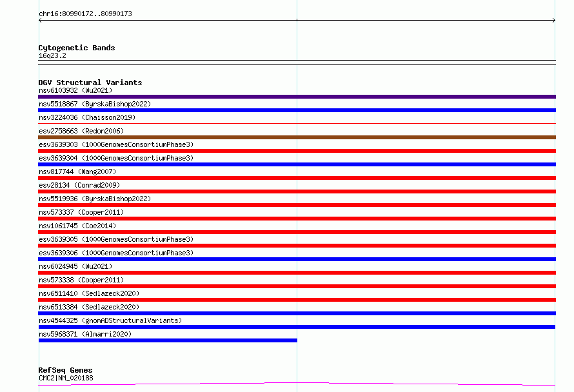The height and width of the screenshot is (392, 574).
Task: Open variant nsv5518867 (ByrskaBishop2022) label
Action: pos(95,104)
